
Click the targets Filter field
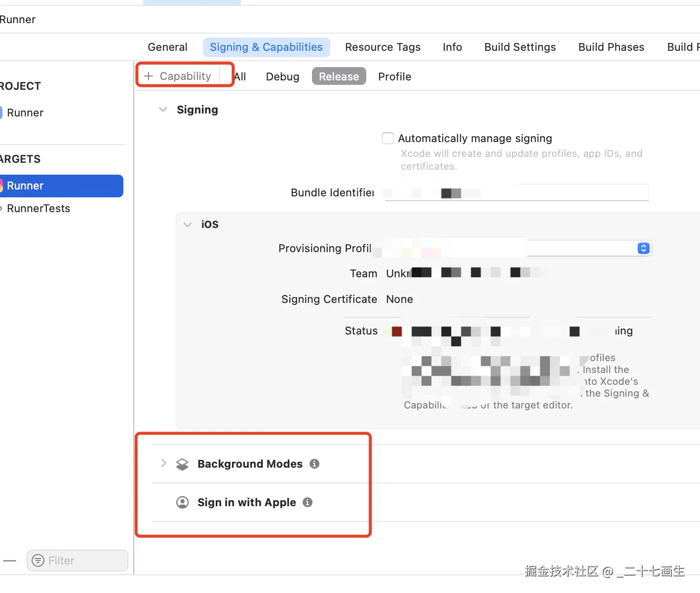coord(78,560)
